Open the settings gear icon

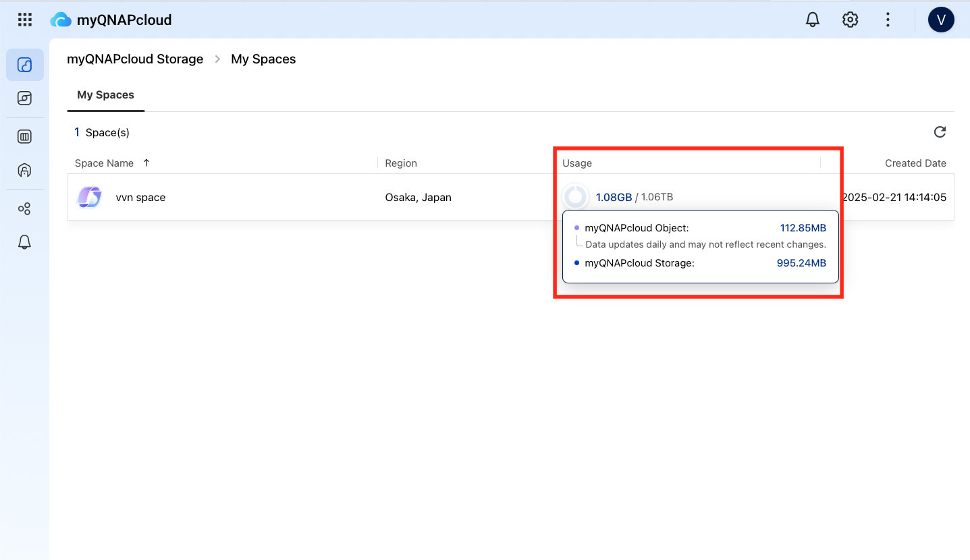(851, 20)
